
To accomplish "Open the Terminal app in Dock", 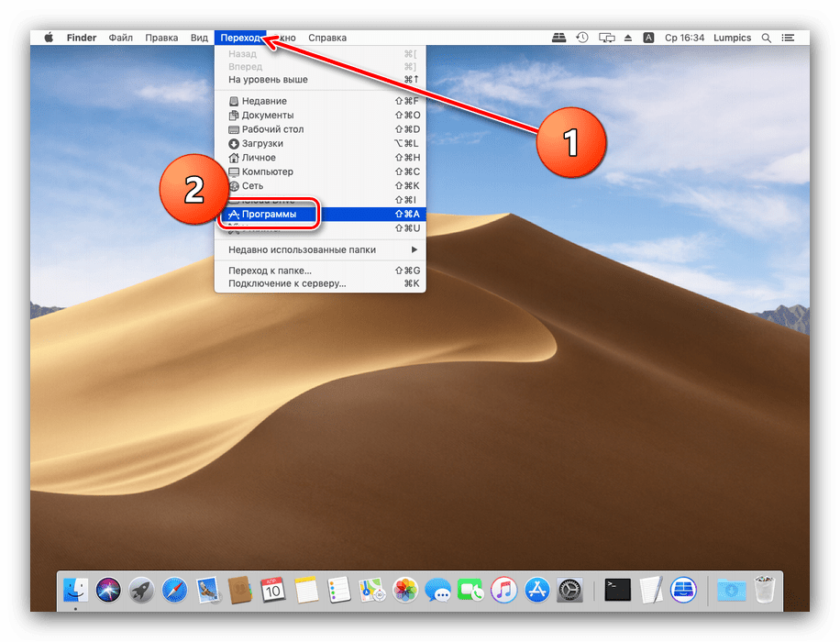I will (x=618, y=590).
